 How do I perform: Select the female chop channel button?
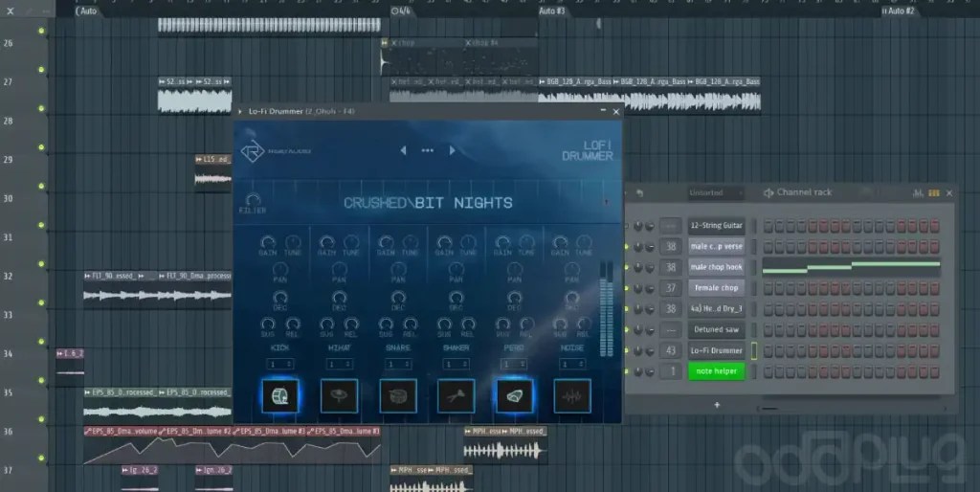click(716, 288)
